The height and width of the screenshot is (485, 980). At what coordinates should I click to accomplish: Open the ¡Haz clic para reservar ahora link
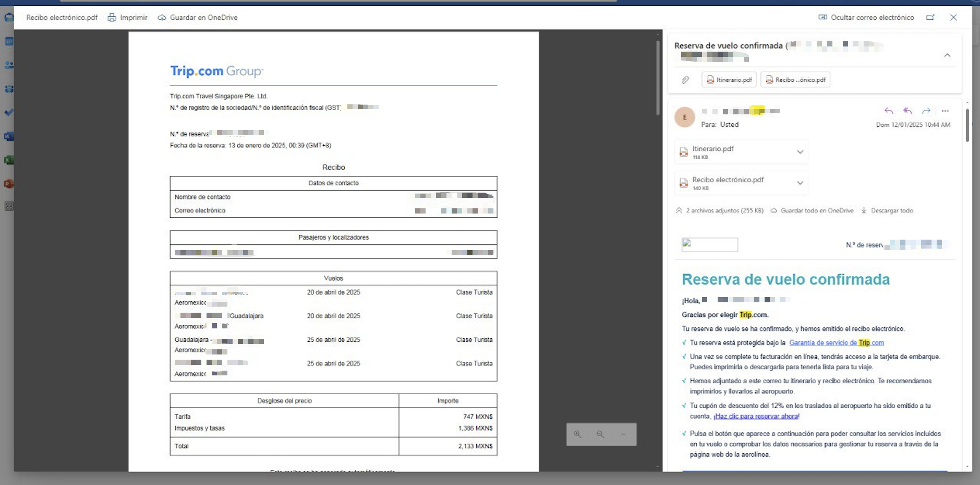pos(756,417)
